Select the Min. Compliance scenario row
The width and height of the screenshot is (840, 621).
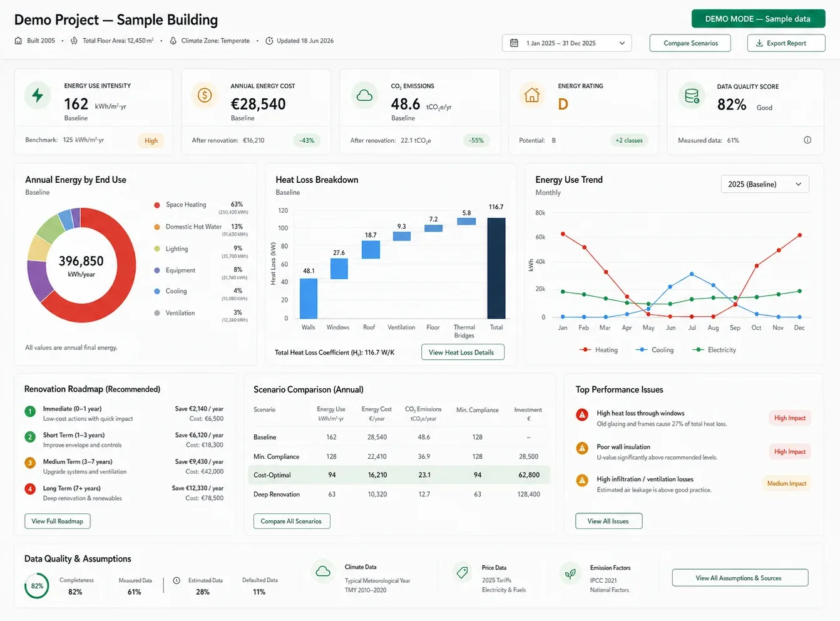(x=399, y=456)
